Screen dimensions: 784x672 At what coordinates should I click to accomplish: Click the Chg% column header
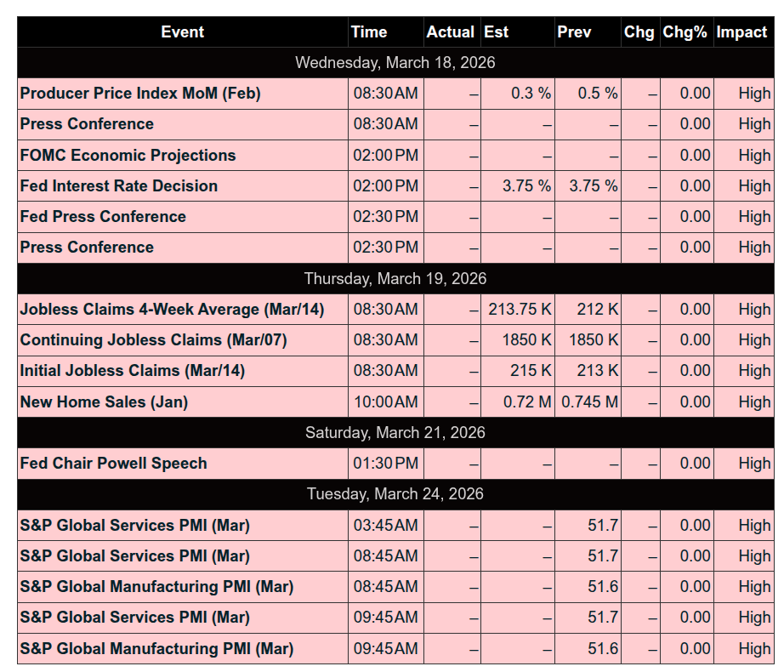[685, 32]
